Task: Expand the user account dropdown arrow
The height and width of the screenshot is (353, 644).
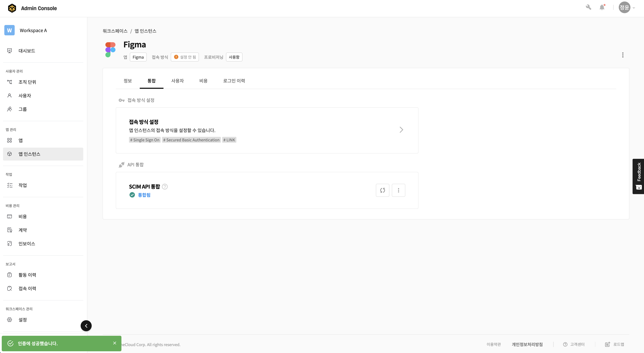Action: click(634, 8)
